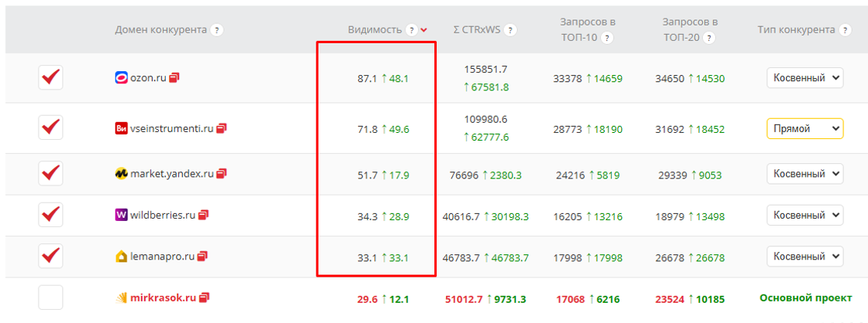Click red copy icon next to ozon.ru
This screenshot has width=868, height=323.
click(x=174, y=77)
